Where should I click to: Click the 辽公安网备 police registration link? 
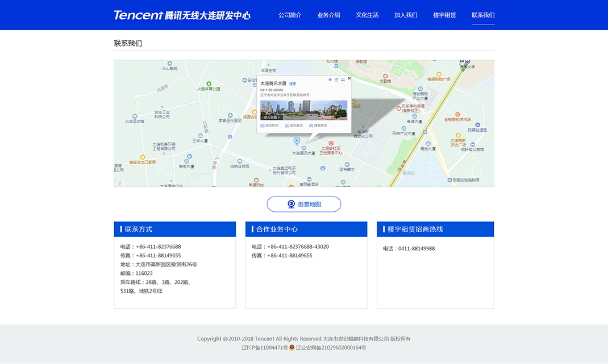(331, 348)
